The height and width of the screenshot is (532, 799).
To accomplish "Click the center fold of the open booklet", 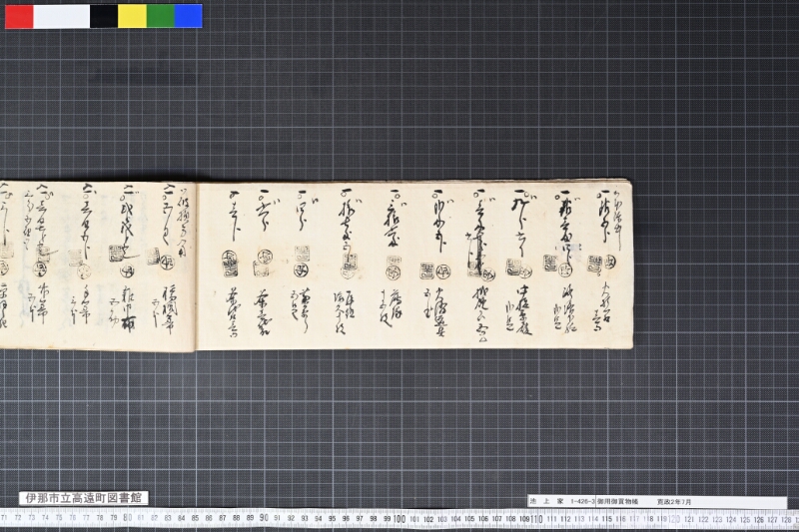I will (196, 266).
